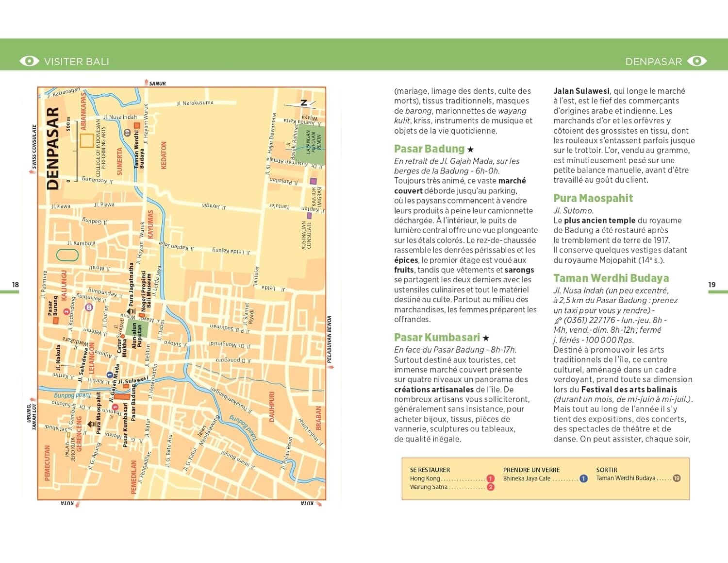Select the Pasar Badung orange market symbol
The width and height of the screenshot is (728, 563).
(x=121, y=397)
